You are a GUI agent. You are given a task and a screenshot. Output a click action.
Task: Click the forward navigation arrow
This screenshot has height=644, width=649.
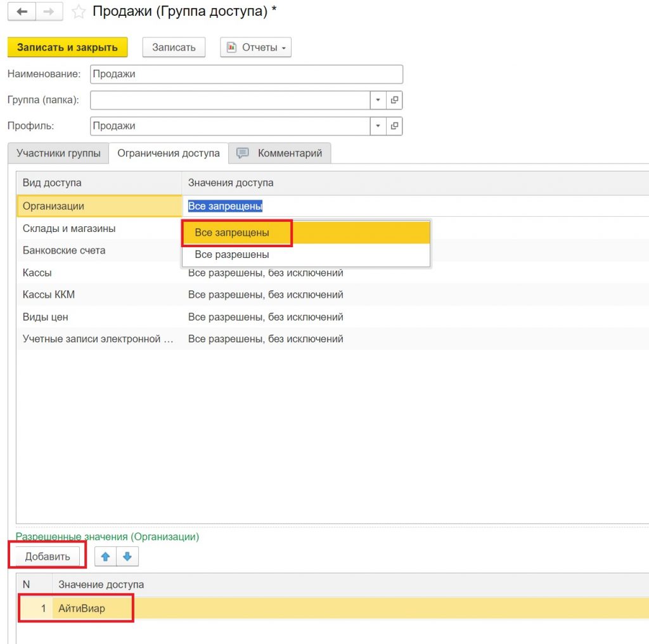(49, 11)
